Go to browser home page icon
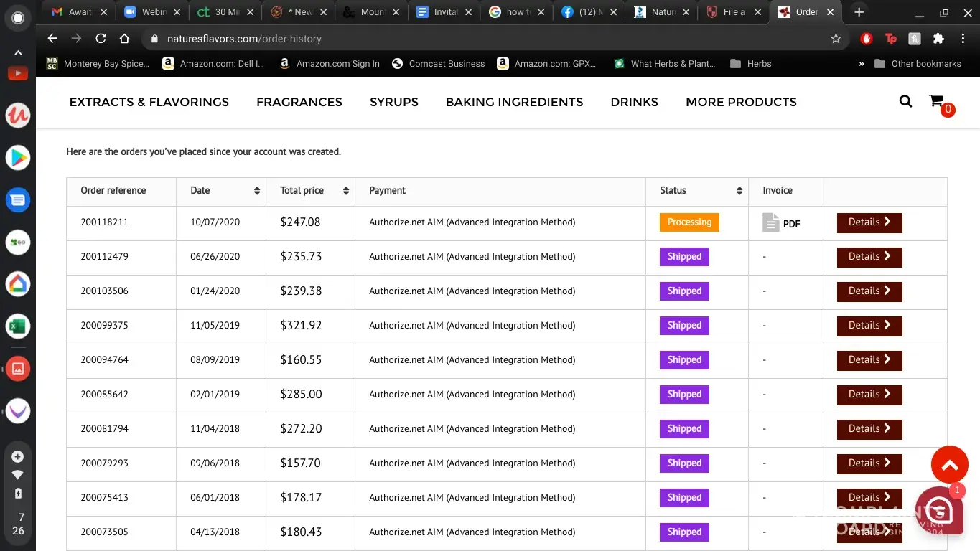 pyautogui.click(x=124, y=39)
